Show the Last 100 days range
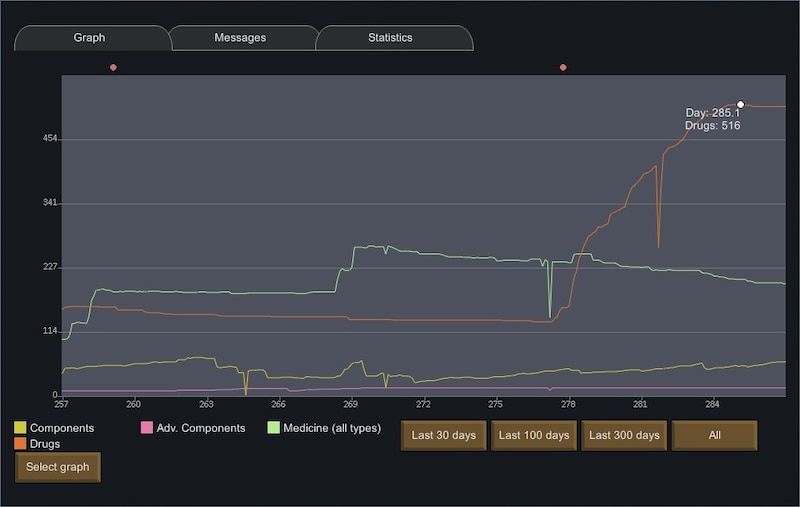 pyautogui.click(x=534, y=435)
